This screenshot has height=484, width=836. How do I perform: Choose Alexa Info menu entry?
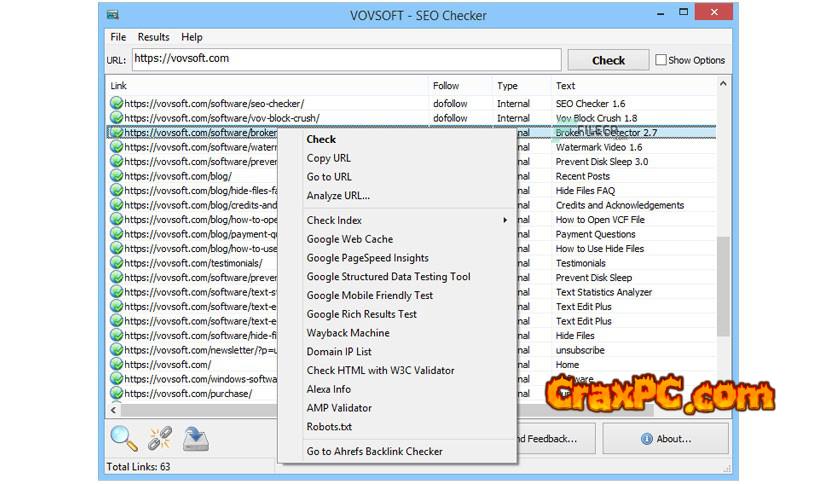(328, 389)
